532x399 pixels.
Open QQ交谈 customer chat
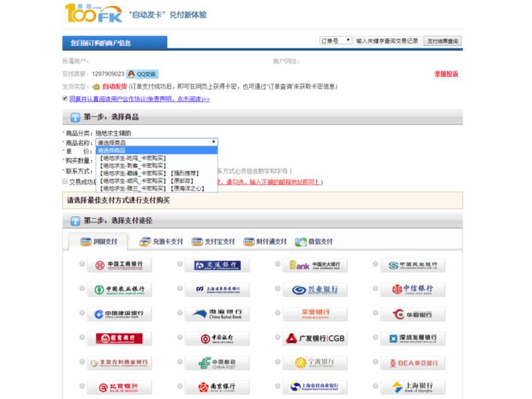click(x=142, y=74)
